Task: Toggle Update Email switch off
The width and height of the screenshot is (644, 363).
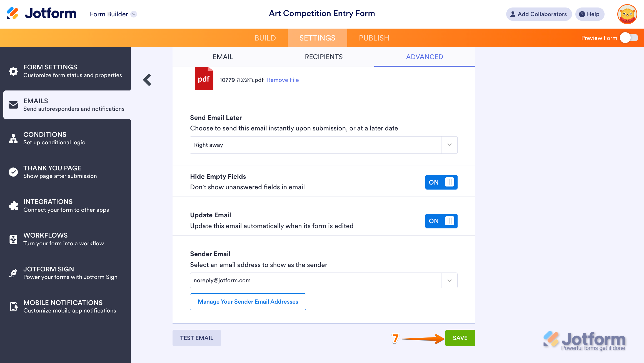Action: [x=441, y=221]
